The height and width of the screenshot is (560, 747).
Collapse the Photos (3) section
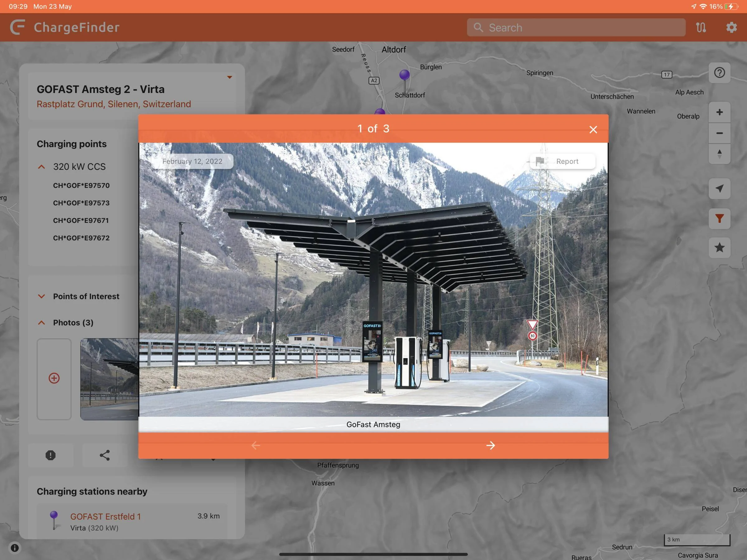[x=41, y=323]
